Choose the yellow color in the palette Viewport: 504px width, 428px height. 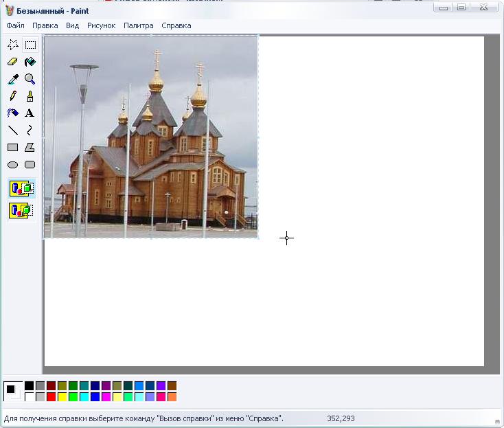[62, 397]
